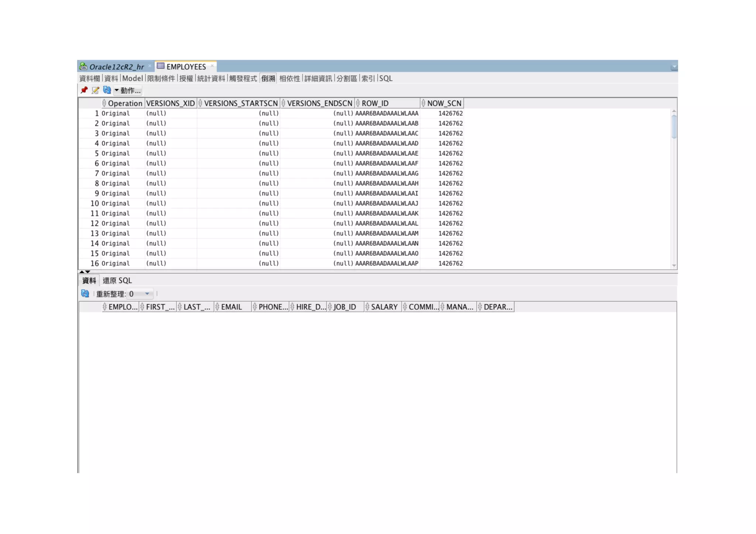Screen dimensions: 756x534
Task: Switch to the 限制條件 tab
Action: point(161,78)
